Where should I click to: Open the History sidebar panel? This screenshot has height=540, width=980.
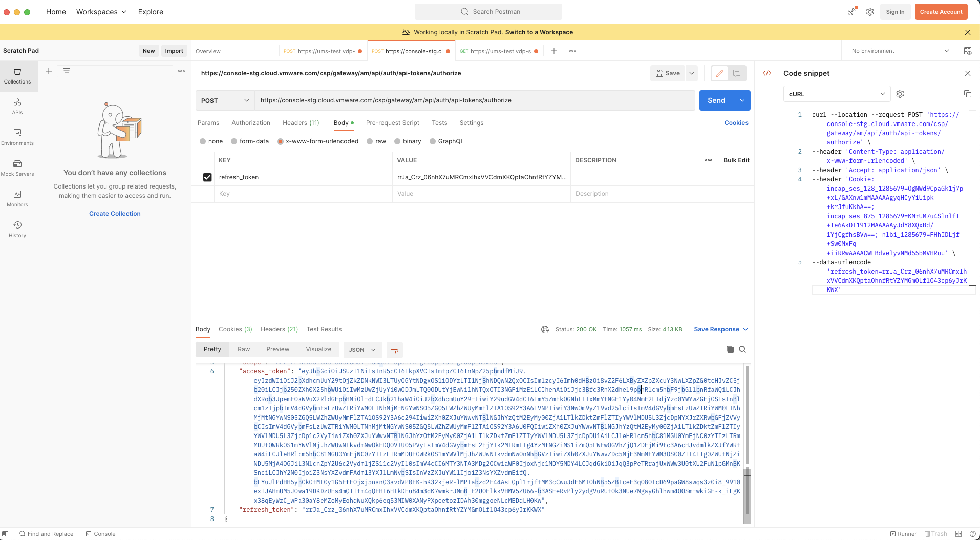pyautogui.click(x=17, y=230)
